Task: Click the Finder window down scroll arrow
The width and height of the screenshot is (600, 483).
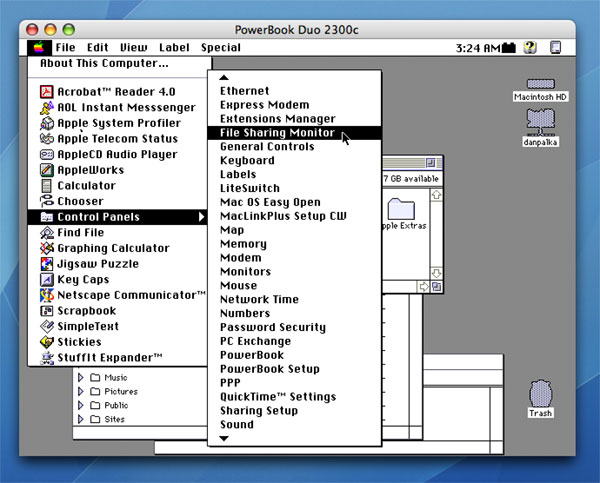Action: coord(436,272)
